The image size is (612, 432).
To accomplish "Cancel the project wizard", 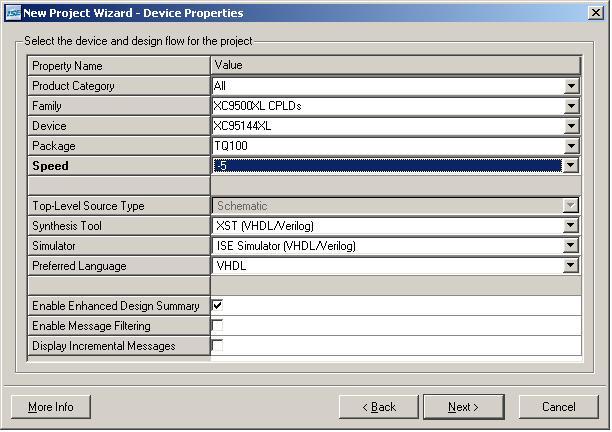I will click(x=559, y=407).
